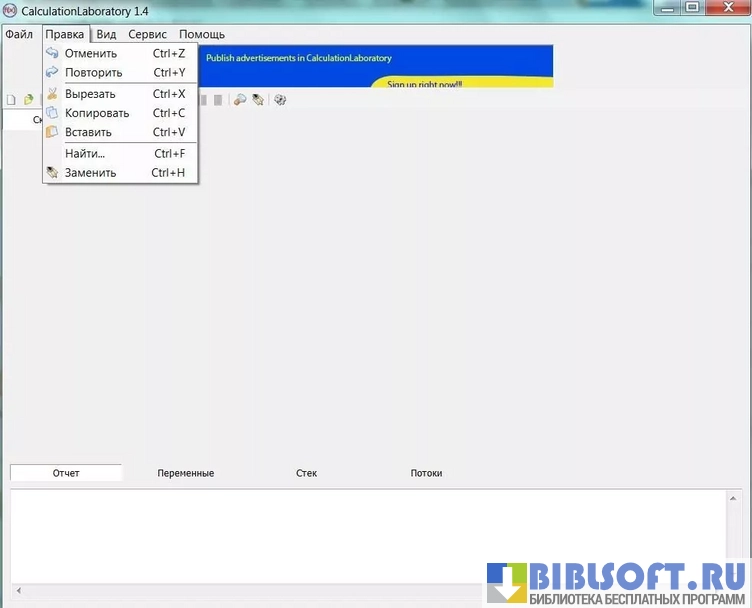The height and width of the screenshot is (608, 752).
Task: Open the Файл menu
Action: pyautogui.click(x=19, y=34)
